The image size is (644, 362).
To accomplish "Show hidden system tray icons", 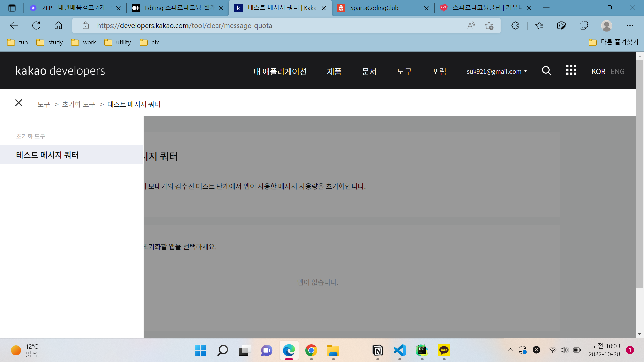I will click(x=510, y=350).
